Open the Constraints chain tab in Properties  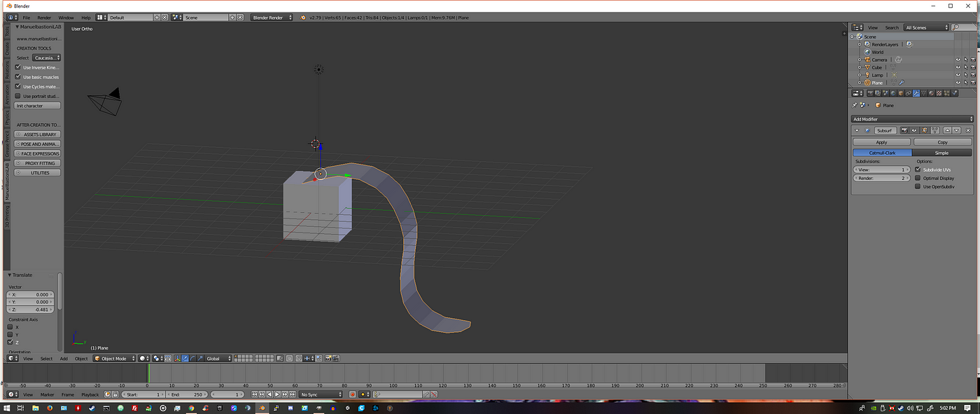point(909,93)
